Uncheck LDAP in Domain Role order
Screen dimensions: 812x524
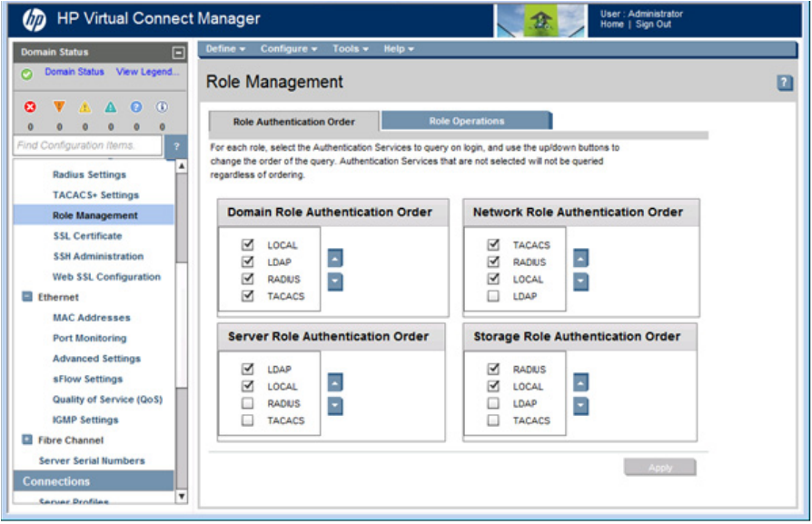pyautogui.click(x=248, y=262)
